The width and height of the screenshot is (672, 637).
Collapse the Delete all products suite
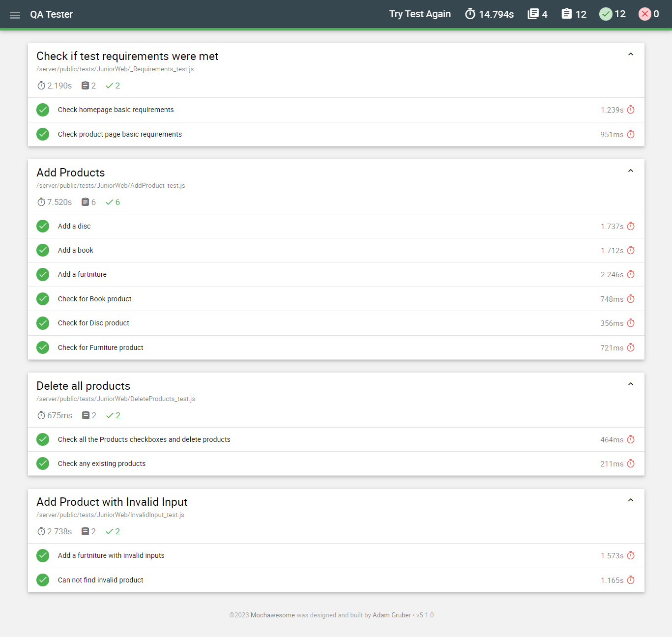click(631, 384)
